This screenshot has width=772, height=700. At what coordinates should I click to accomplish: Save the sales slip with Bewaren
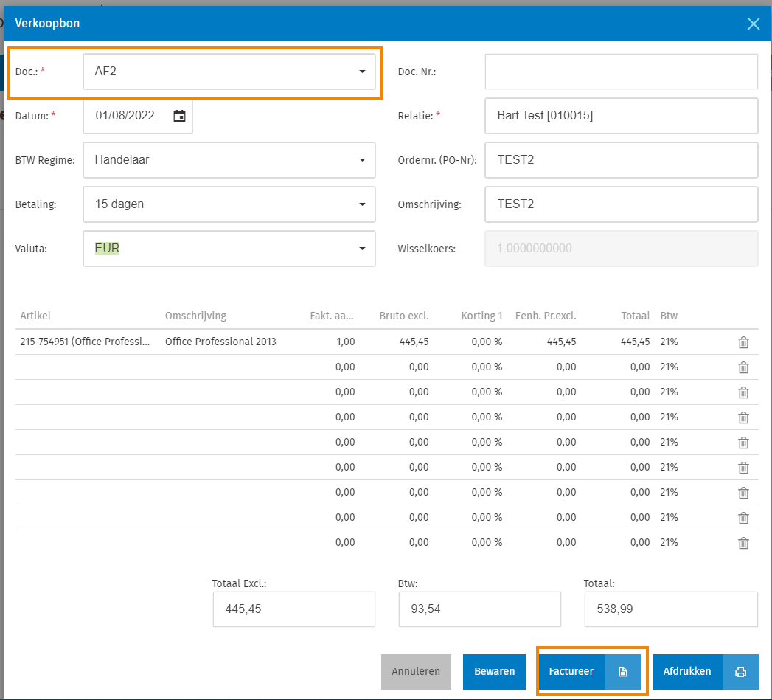[494, 671]
